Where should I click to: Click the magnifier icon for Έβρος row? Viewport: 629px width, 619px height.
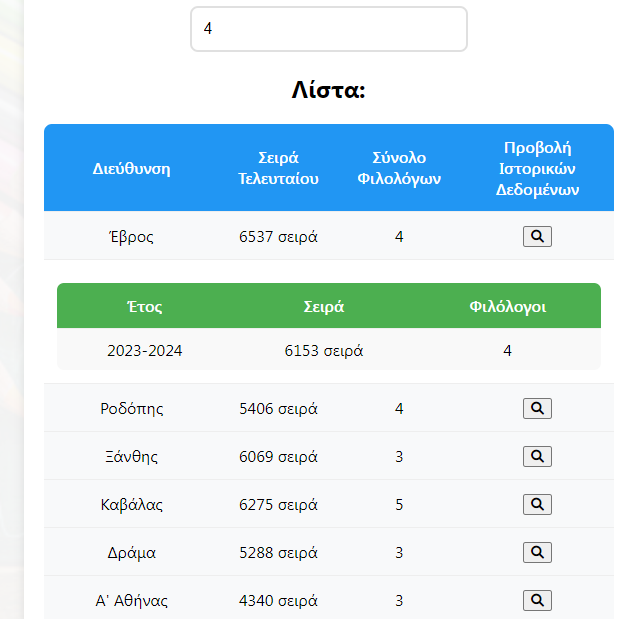tap(537, 237)
